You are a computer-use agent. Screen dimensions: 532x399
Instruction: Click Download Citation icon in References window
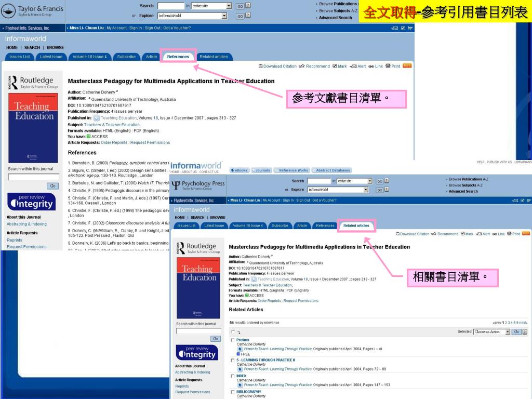[x=261, y=66]
